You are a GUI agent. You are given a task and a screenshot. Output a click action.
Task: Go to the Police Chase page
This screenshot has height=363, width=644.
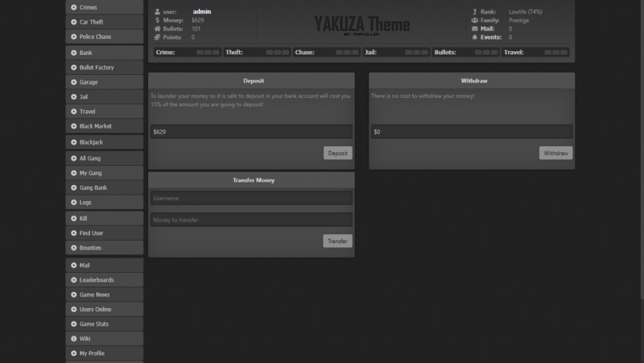coord(95,37)
